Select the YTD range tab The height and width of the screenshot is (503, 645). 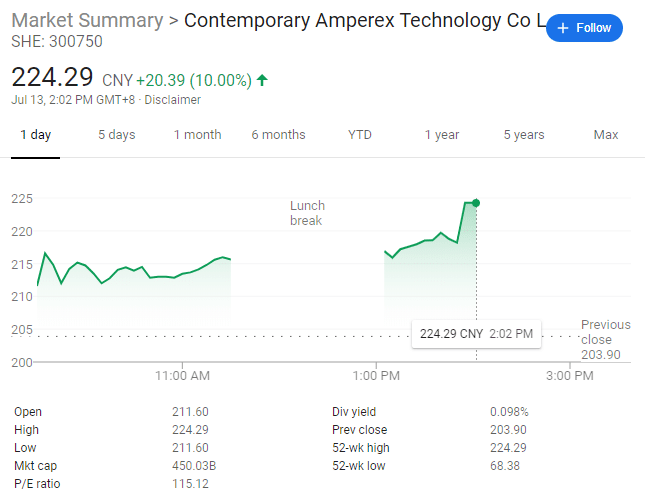coord(360,135)
